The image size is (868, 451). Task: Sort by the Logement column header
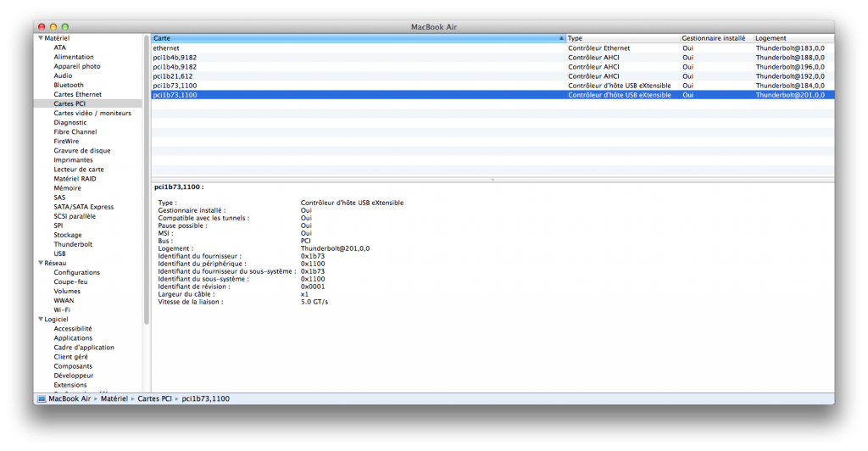click(x=793, y=38)
